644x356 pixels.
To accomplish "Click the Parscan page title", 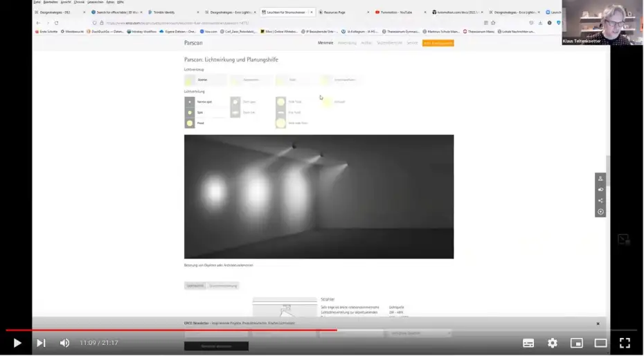I will coord(193,43).
